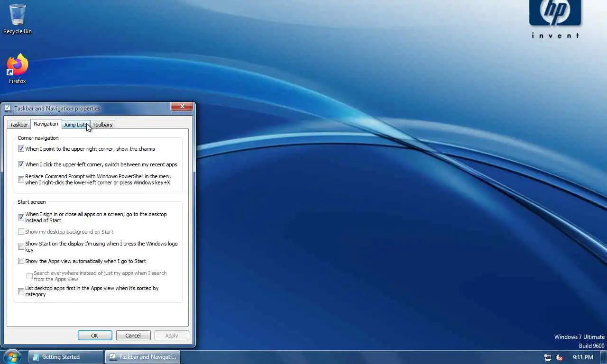Screen dimensions: 607x364
Task: Switch to the Taskbar tab
Action: pos(19,125)
